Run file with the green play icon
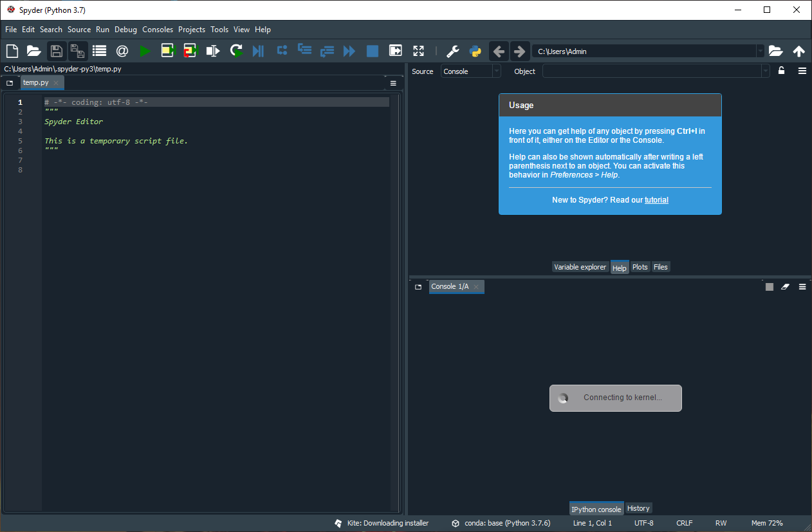 (145, 51)
